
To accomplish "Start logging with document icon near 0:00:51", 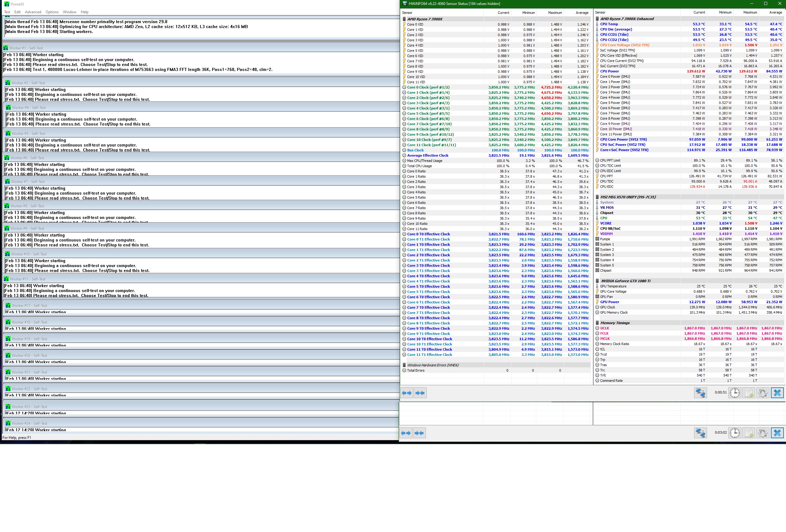I will pos(749,393).
